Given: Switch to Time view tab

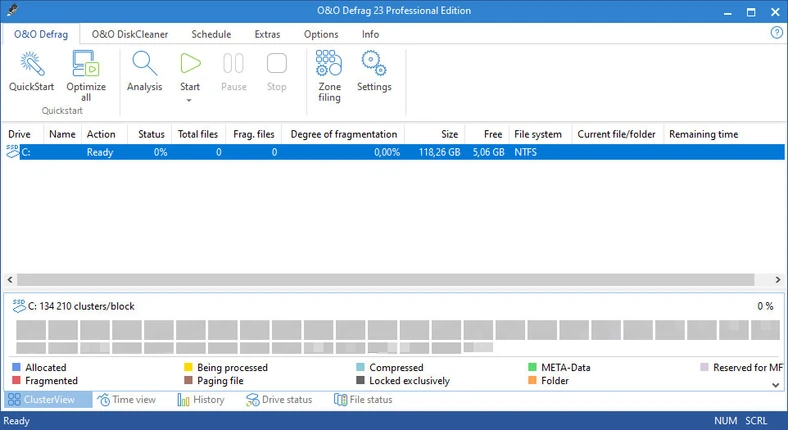Looking at the screenshot, I should 127,399.
